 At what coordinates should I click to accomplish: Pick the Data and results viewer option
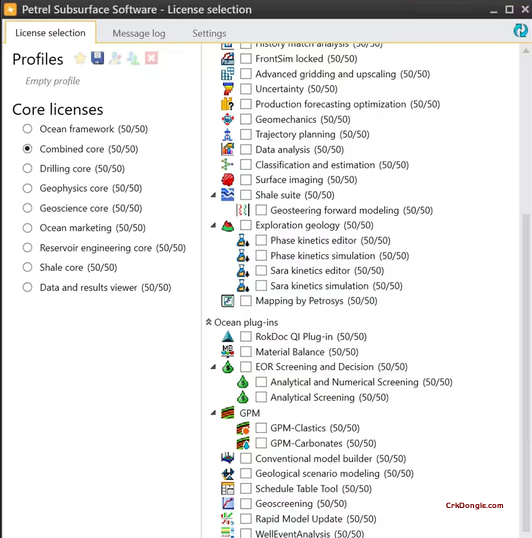pyautogui.click(x=27, y=287)
